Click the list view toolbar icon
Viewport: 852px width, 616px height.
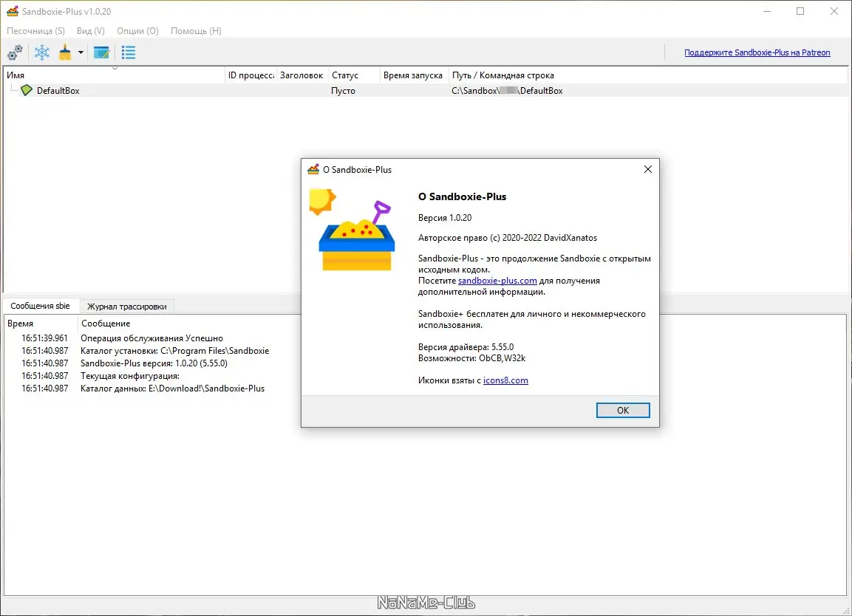(129, 52)
